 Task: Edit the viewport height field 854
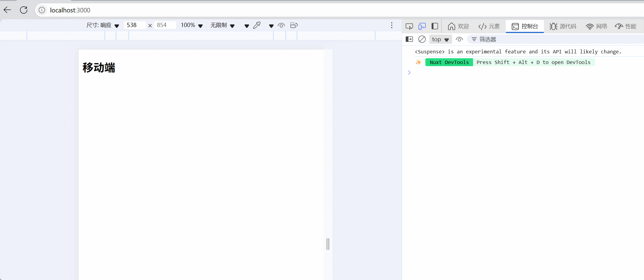165,25
